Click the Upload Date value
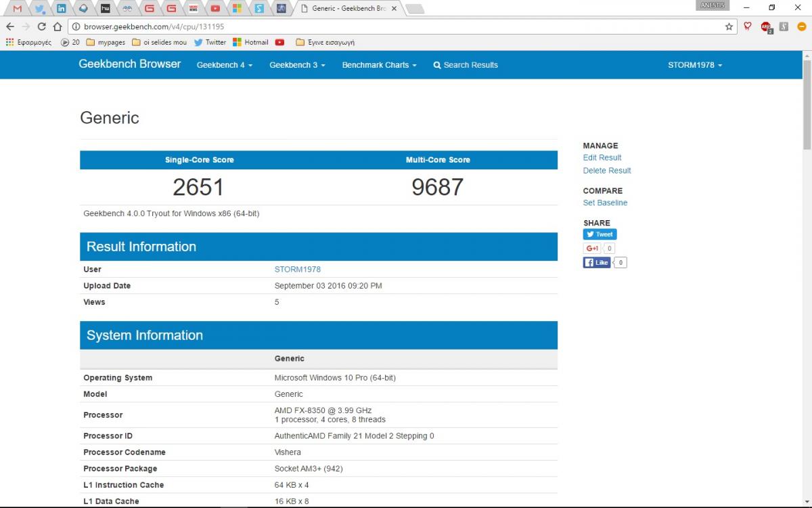 pyautogui.click(x=328, y=286)
